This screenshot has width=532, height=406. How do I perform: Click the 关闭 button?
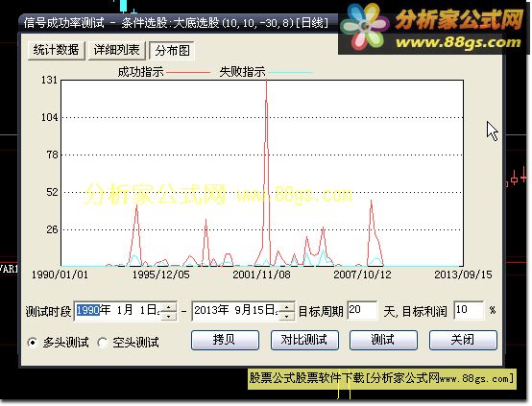coord(463,340)
